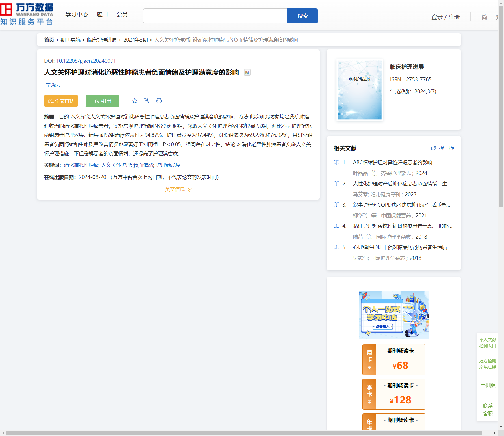Image resolution: width=504 pixels, height=436 pixels.
Task: Click book icon of related article 4
Action: (337, 226)
